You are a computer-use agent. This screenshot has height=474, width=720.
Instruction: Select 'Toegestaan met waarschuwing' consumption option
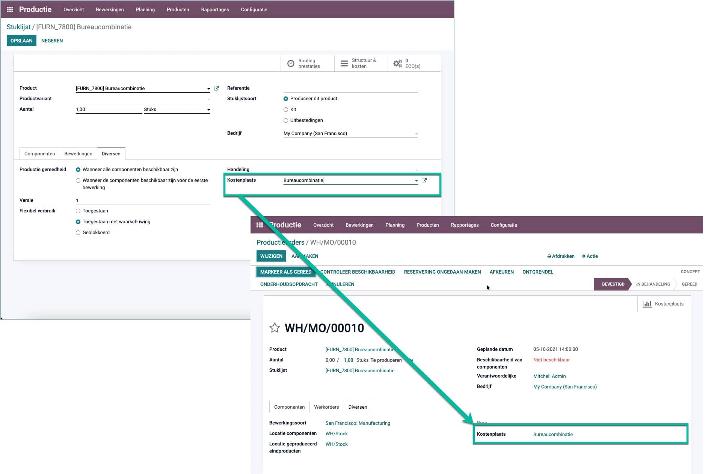[x=78, y=222]
